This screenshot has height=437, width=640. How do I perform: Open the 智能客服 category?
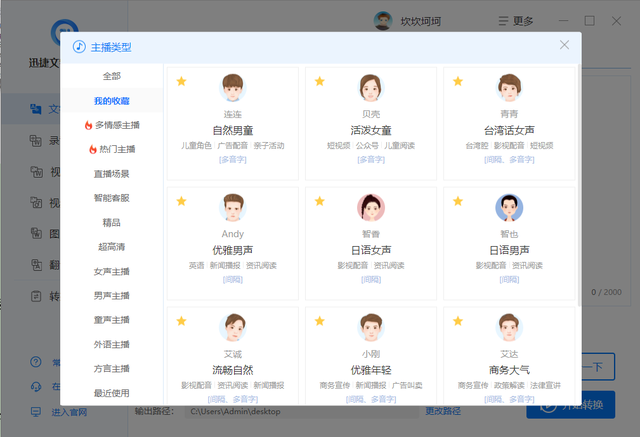[111, 198]
